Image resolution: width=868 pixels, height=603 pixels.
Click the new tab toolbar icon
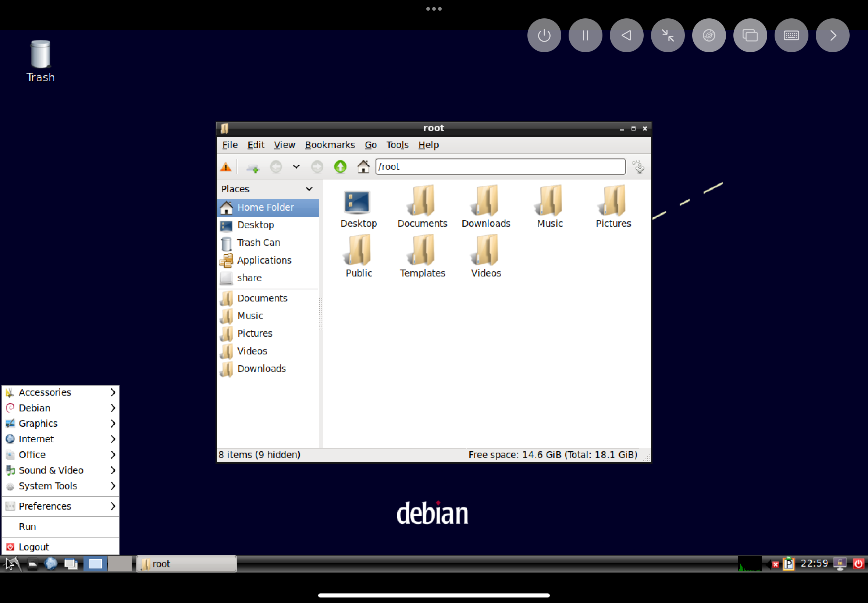[x=252, y=167]
